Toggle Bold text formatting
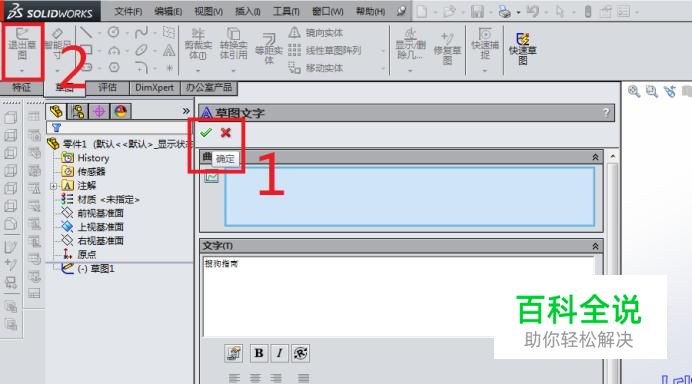 click(x=259, y=353)
